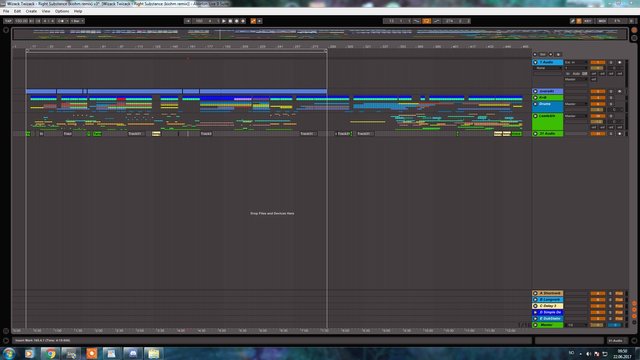This screenshot has width=640, height=360.
Task: Click the Arrangement Record button
Action: [x=236, y=21]
